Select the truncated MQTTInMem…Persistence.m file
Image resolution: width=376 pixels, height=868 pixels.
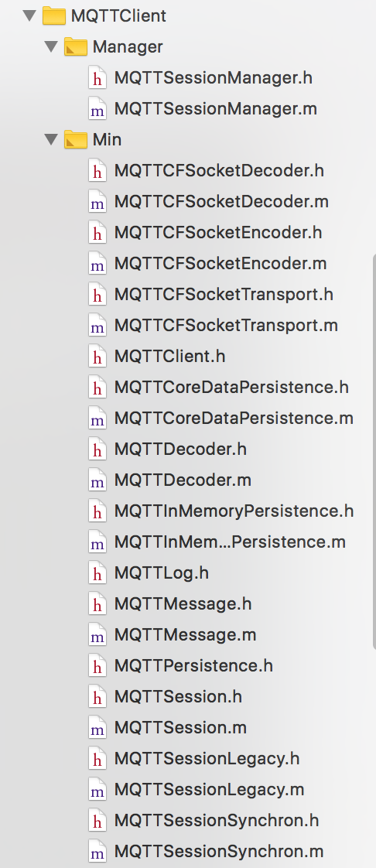click(230, 542)
